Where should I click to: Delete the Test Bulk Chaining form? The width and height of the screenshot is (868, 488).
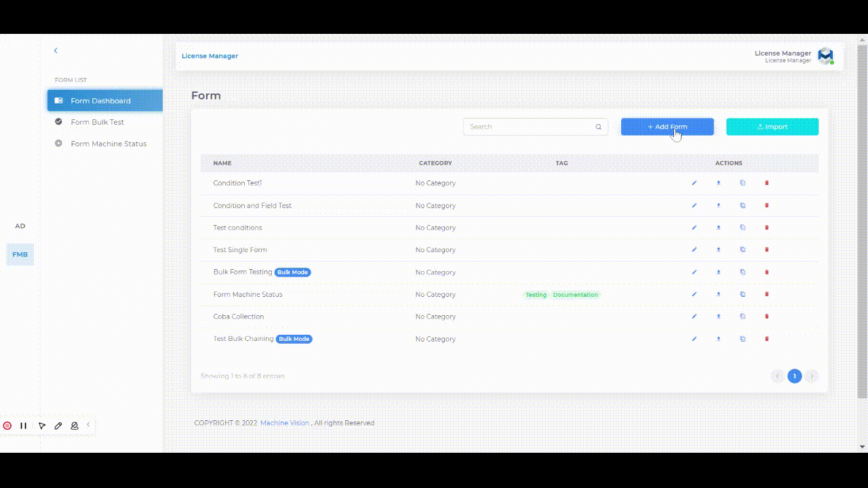pyautogui.click(x=766, y=338)
